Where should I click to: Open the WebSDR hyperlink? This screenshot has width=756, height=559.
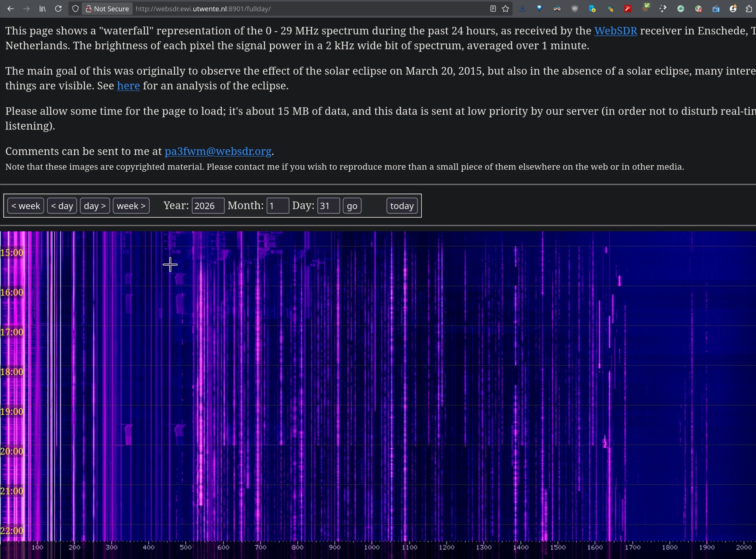(x=615, y=31)
